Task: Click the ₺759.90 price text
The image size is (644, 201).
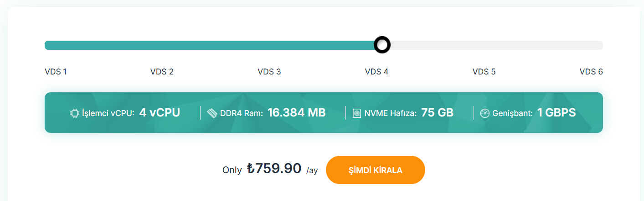Action: (274, 169)
